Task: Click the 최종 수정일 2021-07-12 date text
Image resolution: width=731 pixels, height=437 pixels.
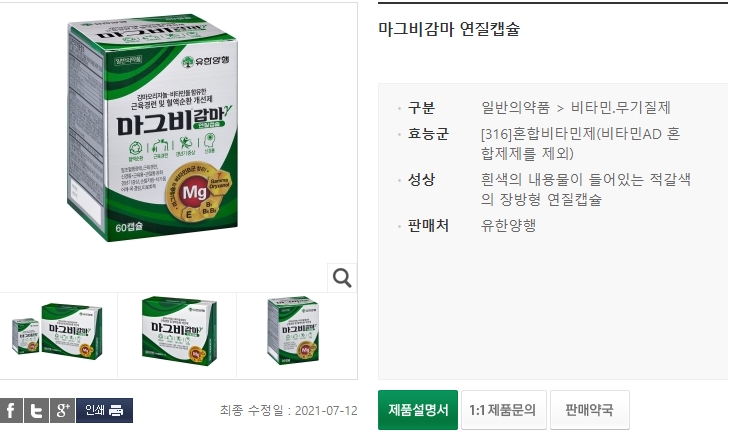Action: tap(289, 411)
